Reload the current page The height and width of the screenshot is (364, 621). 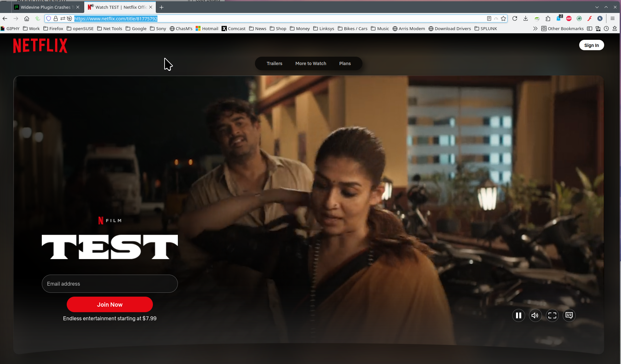[x=515, y=18]
